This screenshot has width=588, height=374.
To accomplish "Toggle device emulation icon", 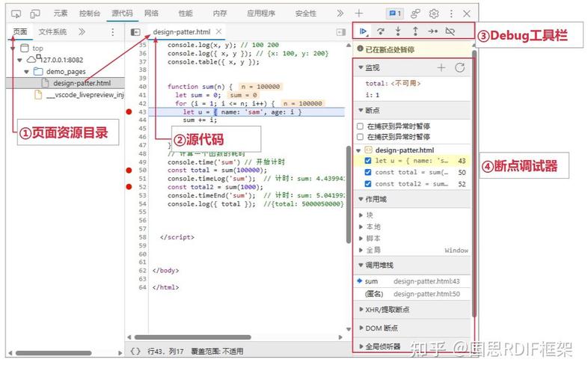I will tap(35, 14).
